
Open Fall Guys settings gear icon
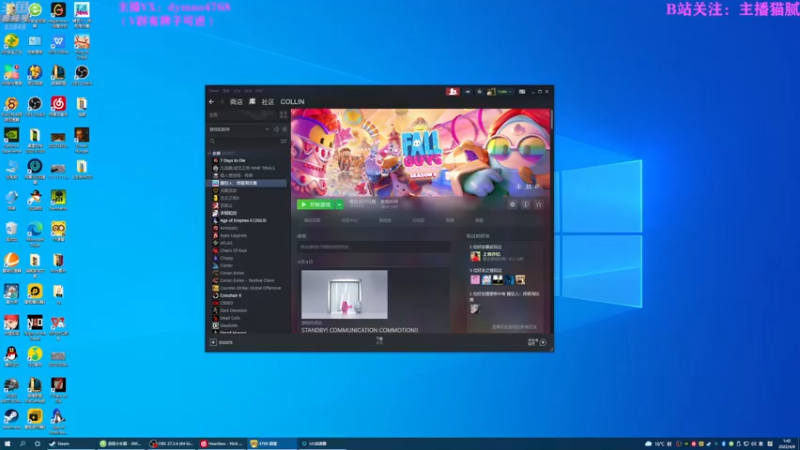click(512, 205)
